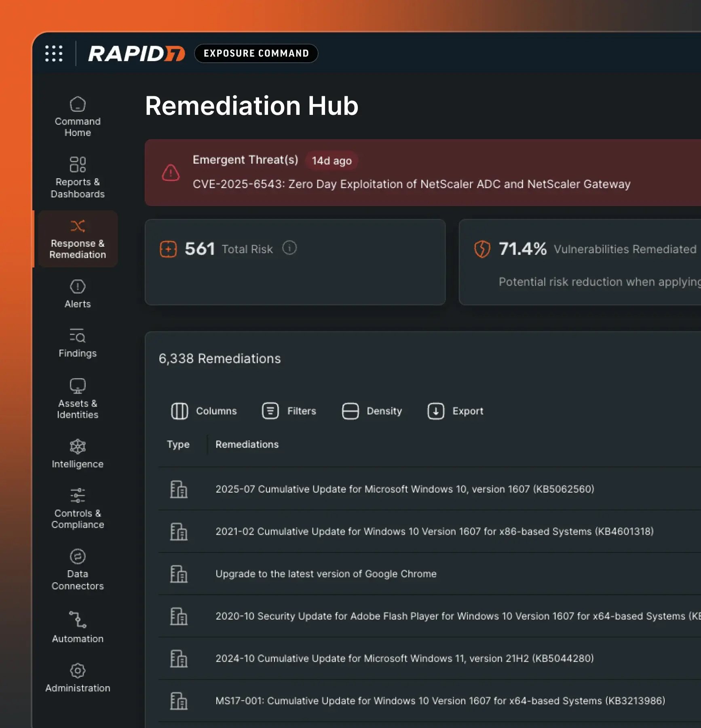701x728 pixels.
Task: Click the Total Risk target icon
Action: click(168, 249)
